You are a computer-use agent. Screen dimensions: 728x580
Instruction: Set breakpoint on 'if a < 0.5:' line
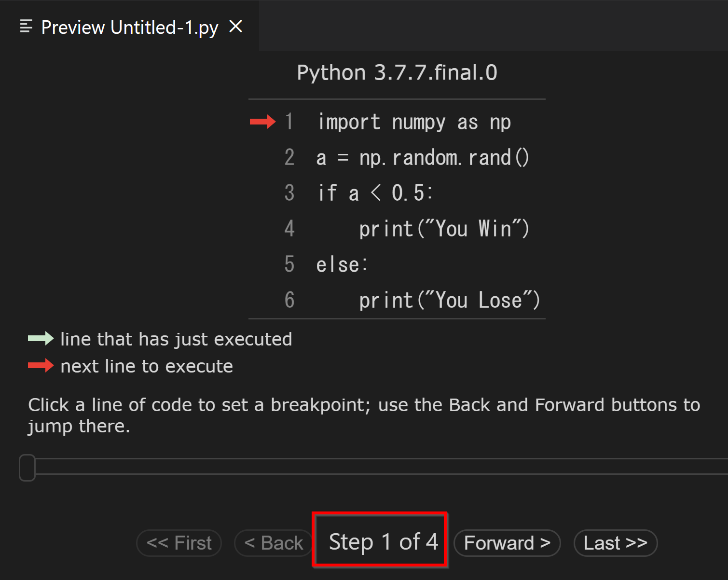(374, 193)
